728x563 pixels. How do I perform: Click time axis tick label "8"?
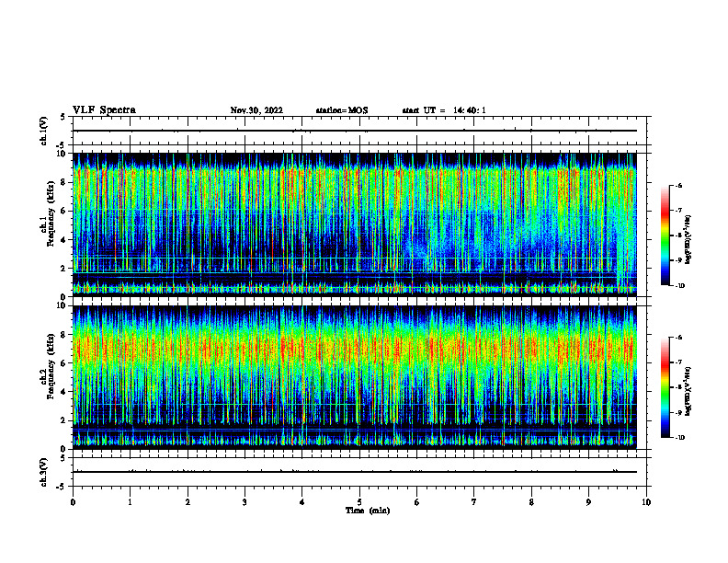[x=531, y=502]
